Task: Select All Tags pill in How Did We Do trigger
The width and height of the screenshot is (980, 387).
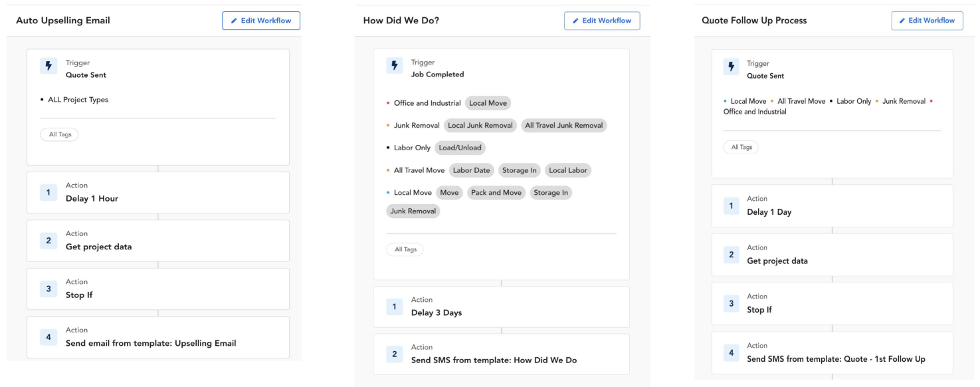Action: point(405,249)
